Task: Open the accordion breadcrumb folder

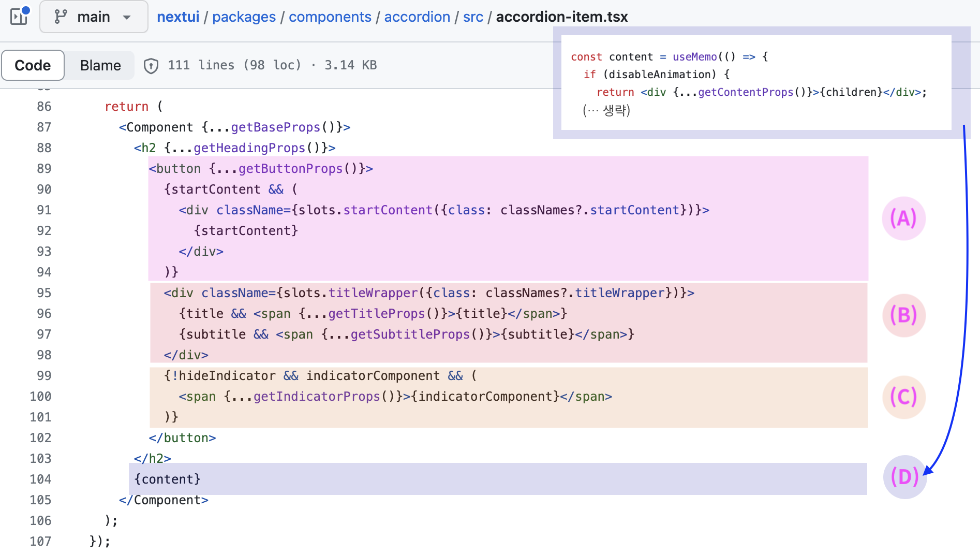Action: (417, 17)
